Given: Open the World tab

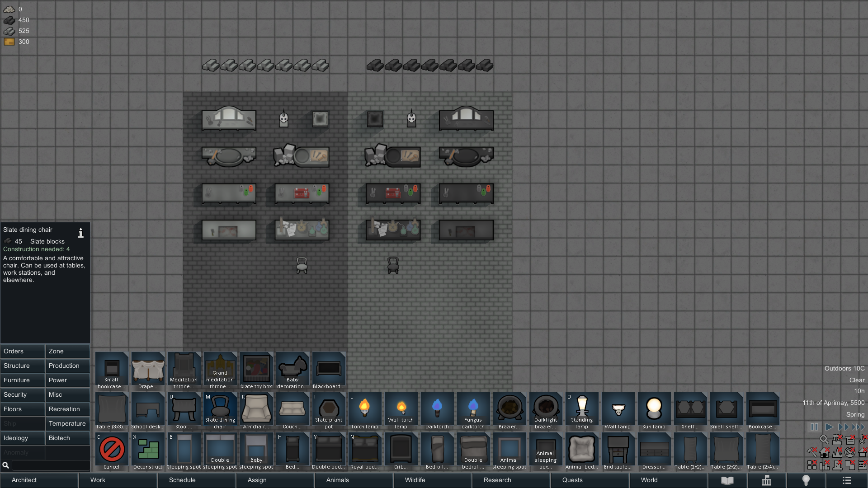Looking at the screenshot, I should point(668,480).
